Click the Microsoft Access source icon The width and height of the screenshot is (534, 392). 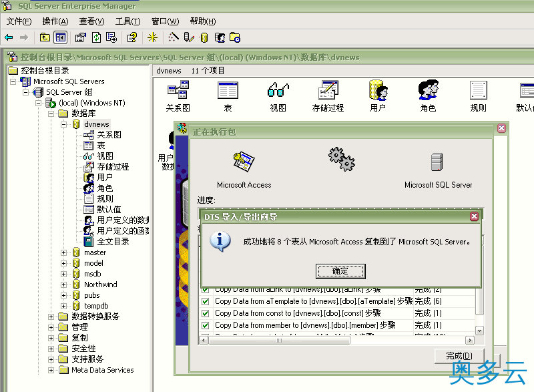pos(244,162)
